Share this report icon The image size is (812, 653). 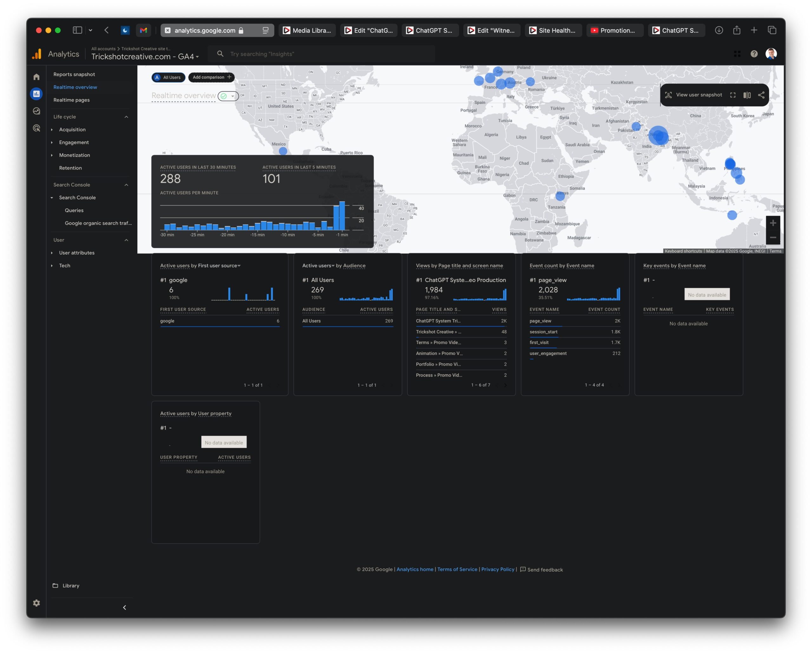761,95
